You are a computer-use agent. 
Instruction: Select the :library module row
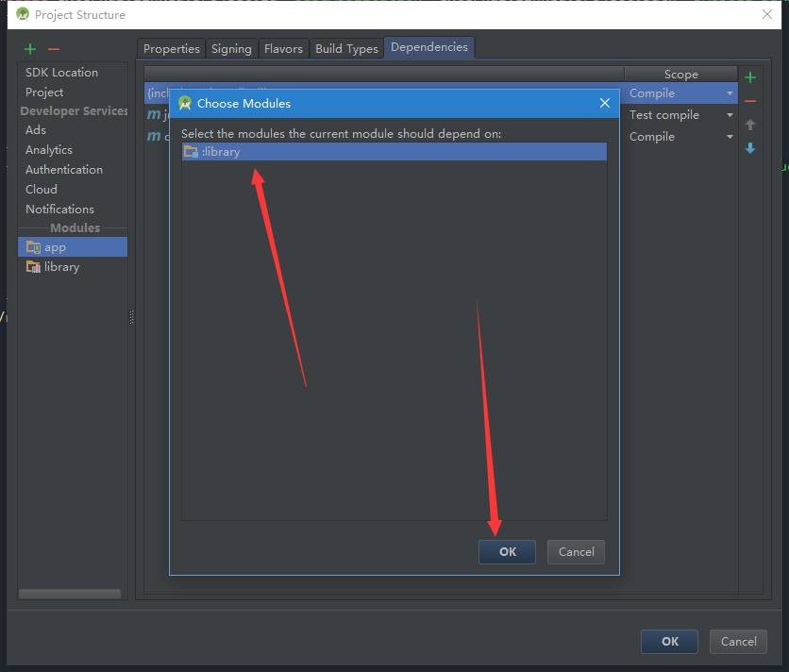click(394, 152)
